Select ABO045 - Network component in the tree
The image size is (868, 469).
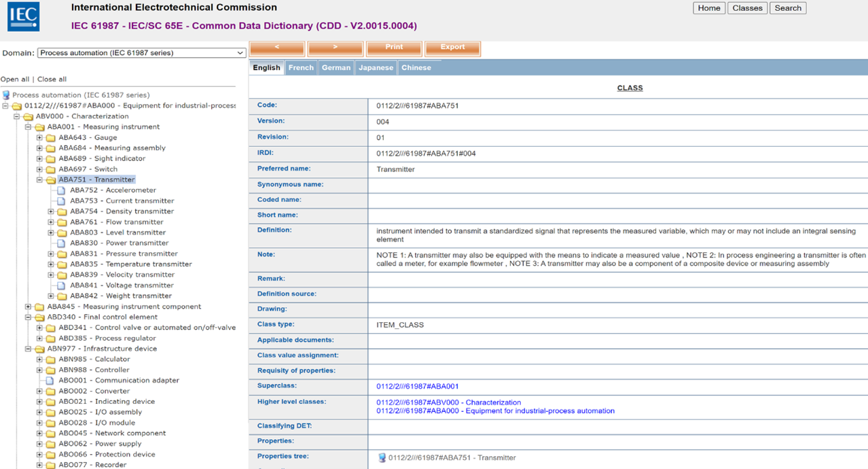click(x=112, y=434)
